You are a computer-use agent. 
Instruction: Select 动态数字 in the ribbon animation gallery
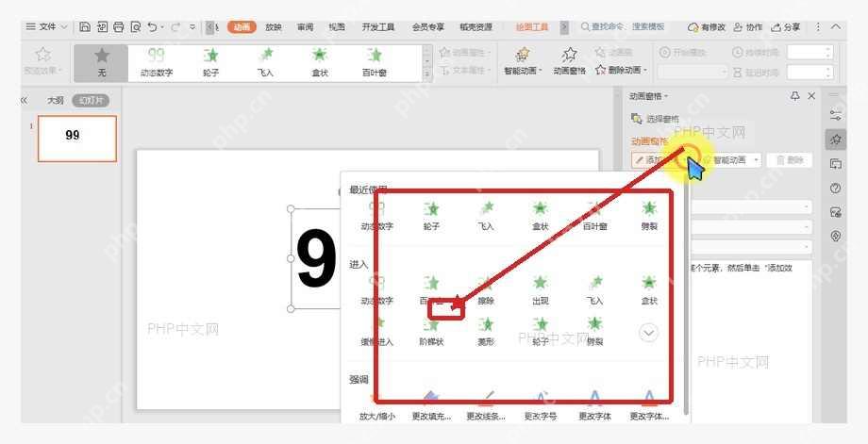tap(156, 62)
